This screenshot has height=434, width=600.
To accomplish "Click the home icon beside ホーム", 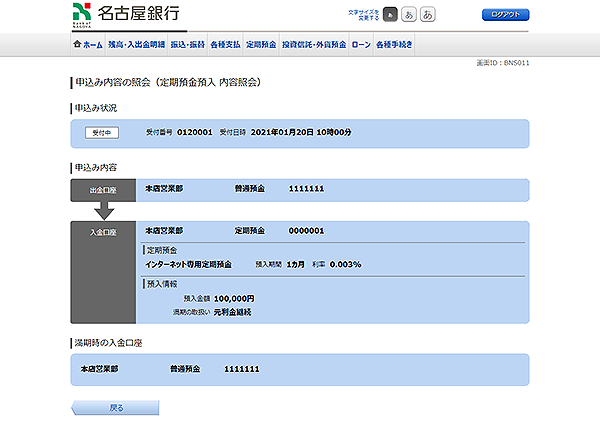I will pos(77,44).
